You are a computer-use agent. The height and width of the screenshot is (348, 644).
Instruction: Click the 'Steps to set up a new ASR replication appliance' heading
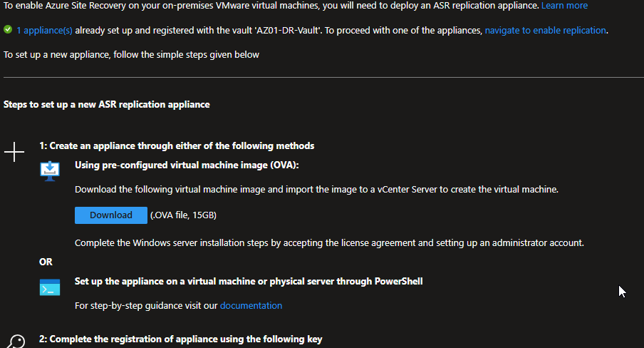click(107, 105)
